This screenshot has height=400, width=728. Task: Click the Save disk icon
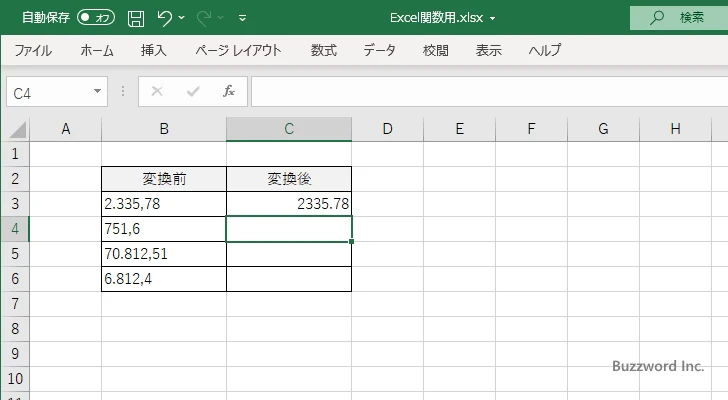(136, 18)
